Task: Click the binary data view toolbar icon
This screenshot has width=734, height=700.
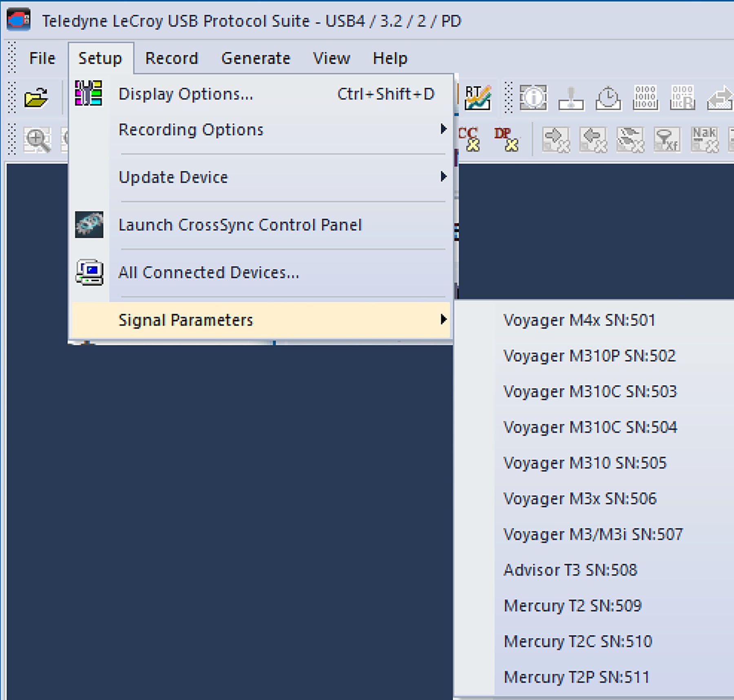Action: point(645,97)
